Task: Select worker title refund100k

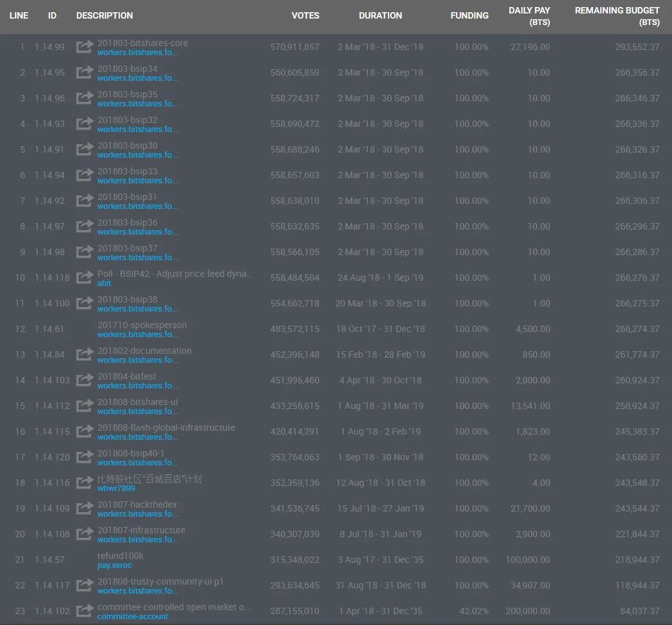Action: [121, 556]
